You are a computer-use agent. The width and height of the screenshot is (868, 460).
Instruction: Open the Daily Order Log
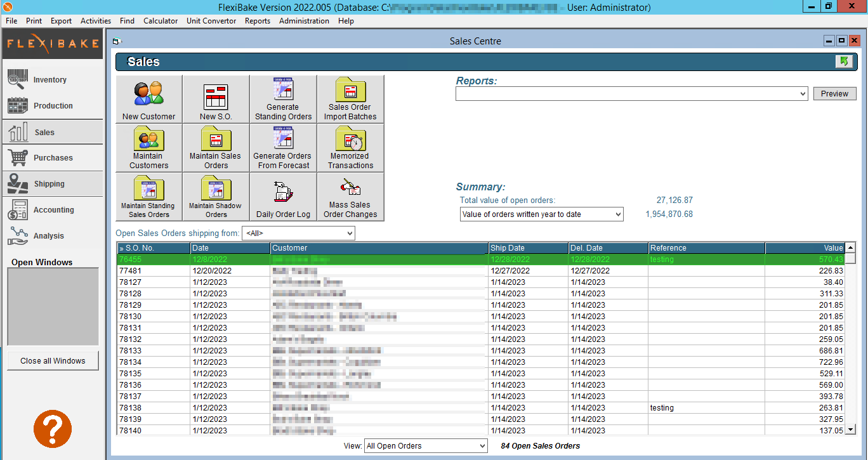click(x=284, y=197)
